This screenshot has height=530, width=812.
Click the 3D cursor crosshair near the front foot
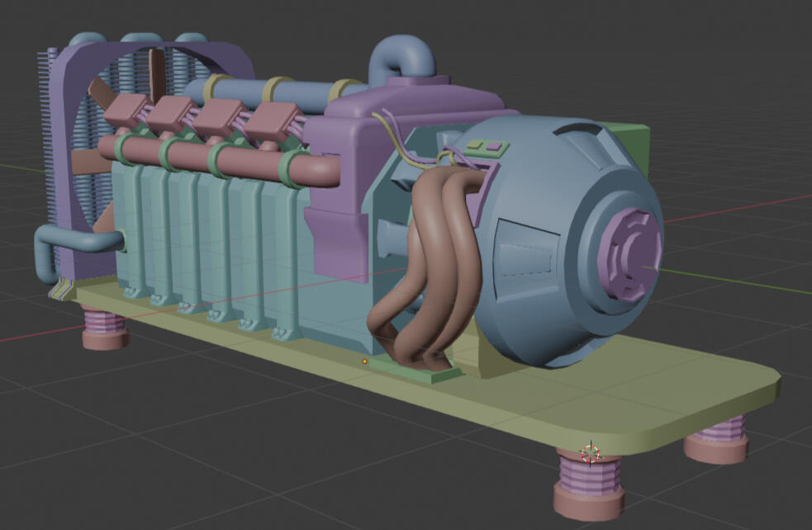click(591, 454)
